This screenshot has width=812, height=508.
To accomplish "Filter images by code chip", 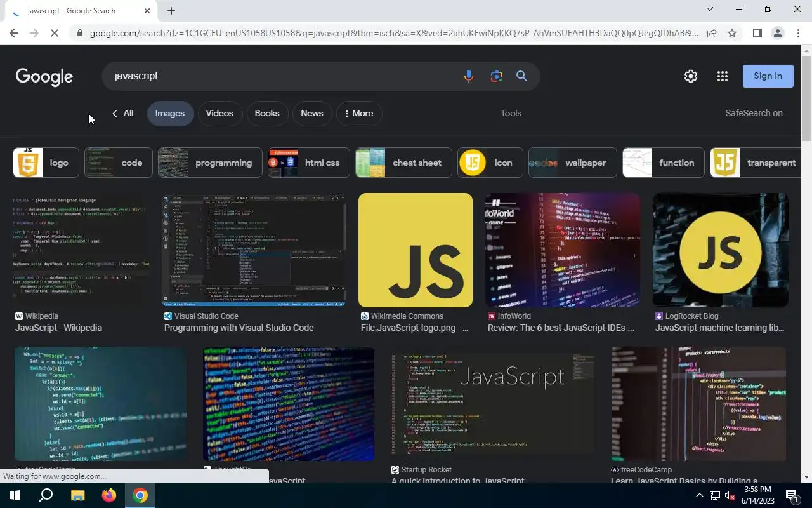I will [119, 163].
